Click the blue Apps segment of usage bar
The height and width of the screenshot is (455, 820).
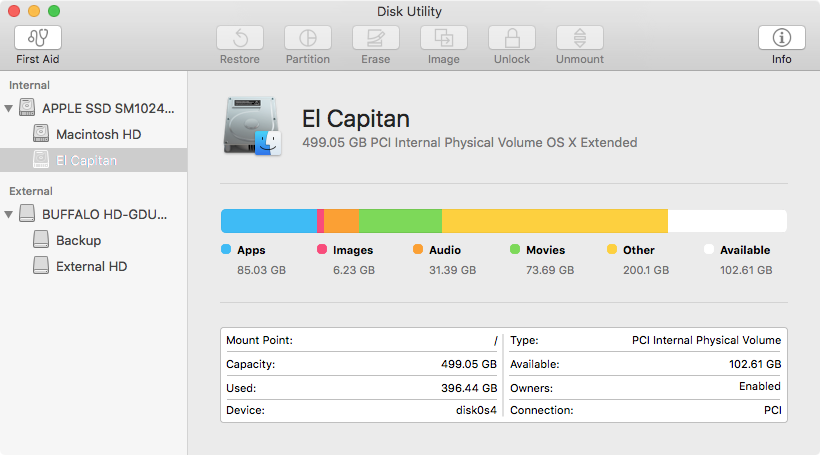(269, 221)
